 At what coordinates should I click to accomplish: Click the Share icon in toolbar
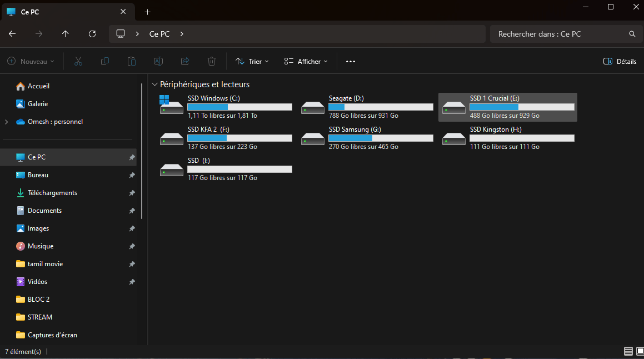pyautogui.click(x=185, y=61)
